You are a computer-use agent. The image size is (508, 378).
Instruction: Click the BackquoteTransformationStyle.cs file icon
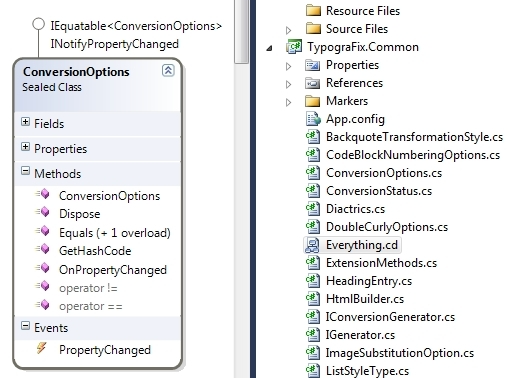tap(313, 137)
